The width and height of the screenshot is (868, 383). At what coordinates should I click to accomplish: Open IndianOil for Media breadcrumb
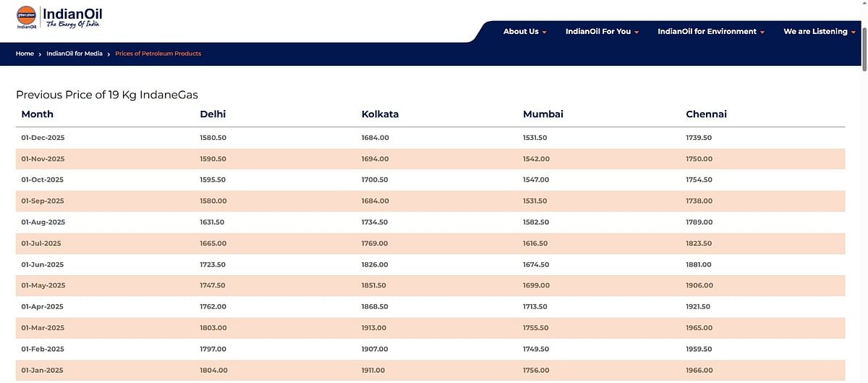click(75, 54)
